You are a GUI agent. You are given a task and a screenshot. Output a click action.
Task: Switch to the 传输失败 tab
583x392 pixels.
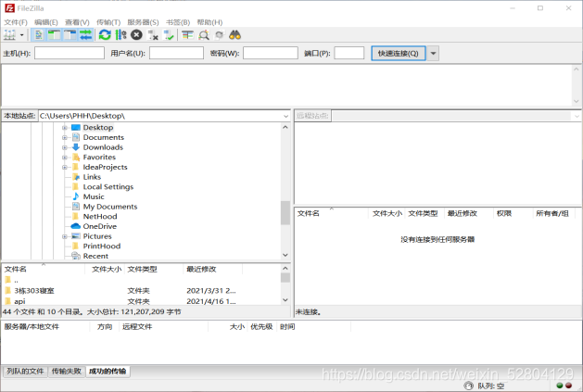click(x=67, y=372)
